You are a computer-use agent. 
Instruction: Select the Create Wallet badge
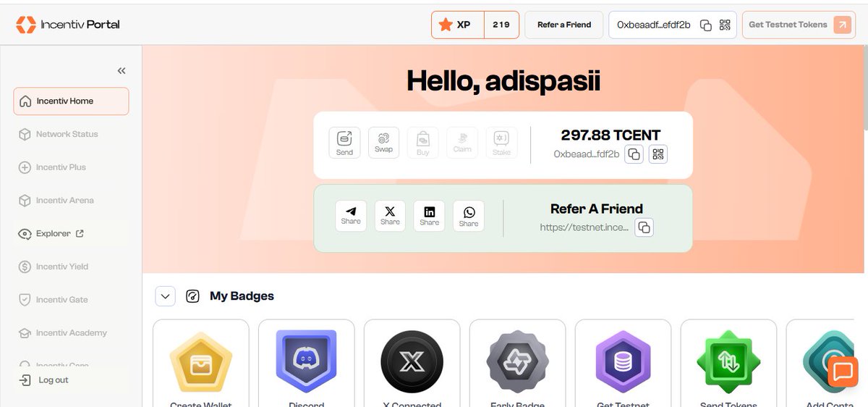click(201, 364)
